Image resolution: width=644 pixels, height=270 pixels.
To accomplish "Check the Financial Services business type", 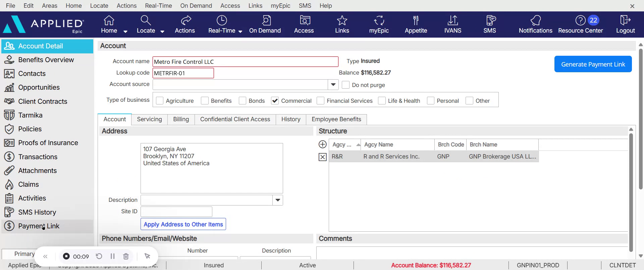I will pyautogui.click(x=321, y=101).
